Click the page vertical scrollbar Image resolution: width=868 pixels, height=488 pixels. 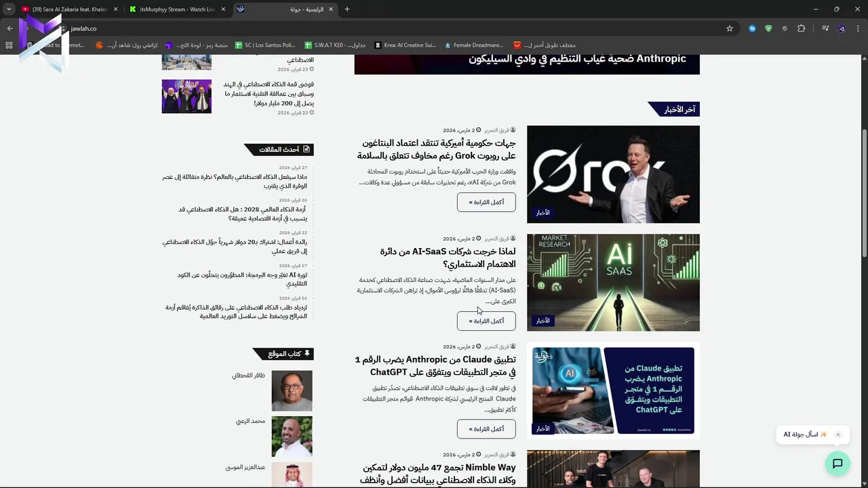coord(865,193)
